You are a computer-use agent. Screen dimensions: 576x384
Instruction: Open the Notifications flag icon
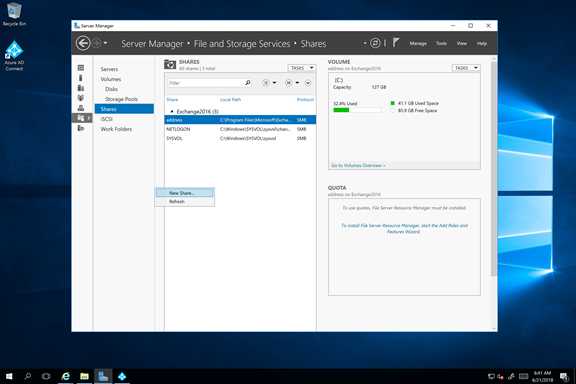pyautogui.click(x=396, y=43)
